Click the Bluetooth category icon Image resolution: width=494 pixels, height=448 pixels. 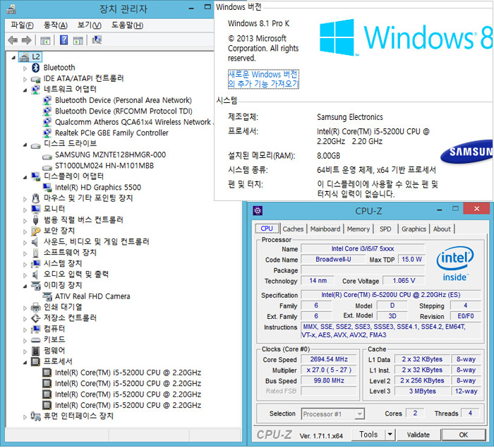click(35, 68)
